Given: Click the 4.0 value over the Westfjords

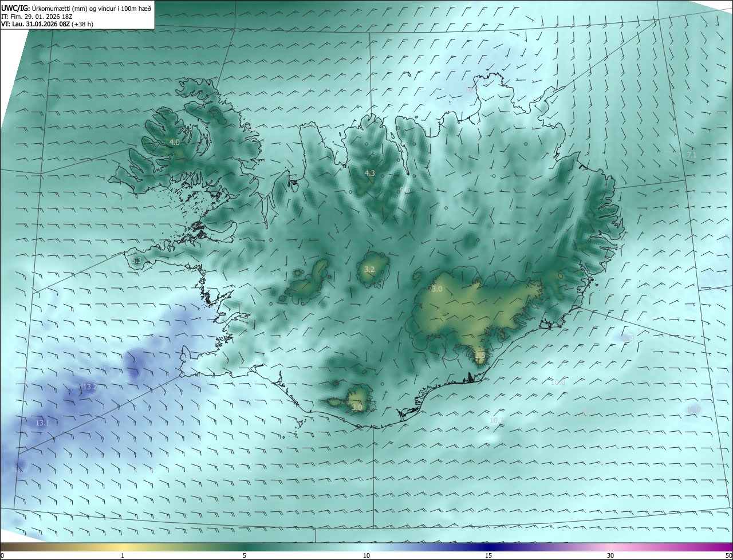Looking at the screenshot, I should click(x=175, y=142).
